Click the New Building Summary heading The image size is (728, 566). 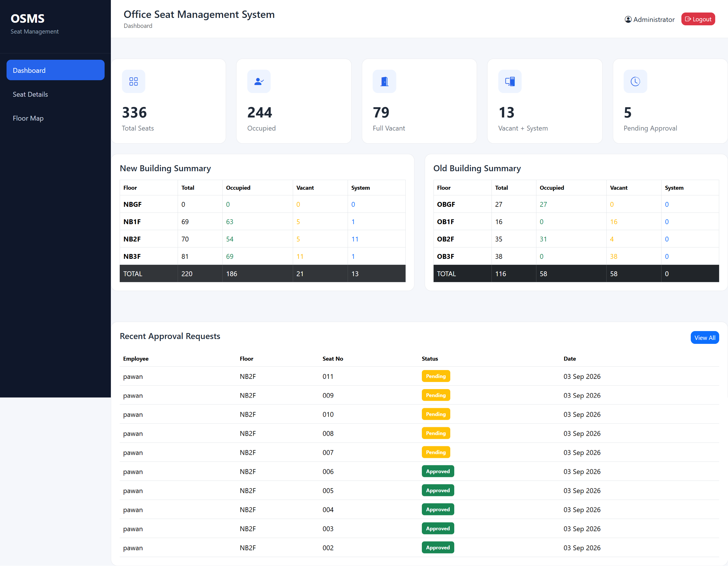165,168
